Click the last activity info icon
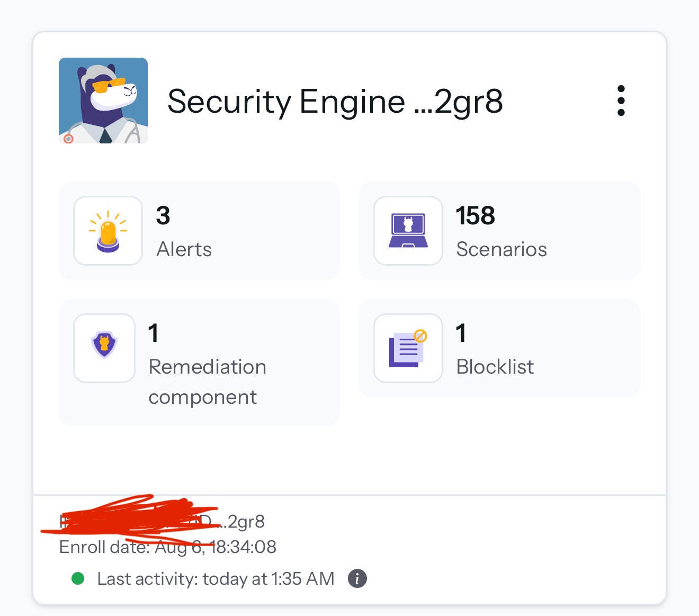 [357, 578]
